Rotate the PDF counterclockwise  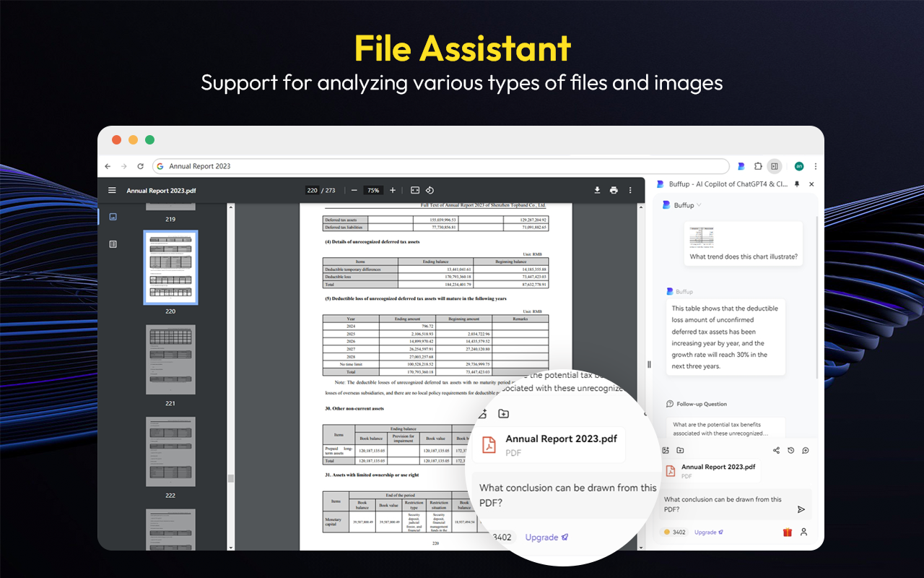pos(430,190)
